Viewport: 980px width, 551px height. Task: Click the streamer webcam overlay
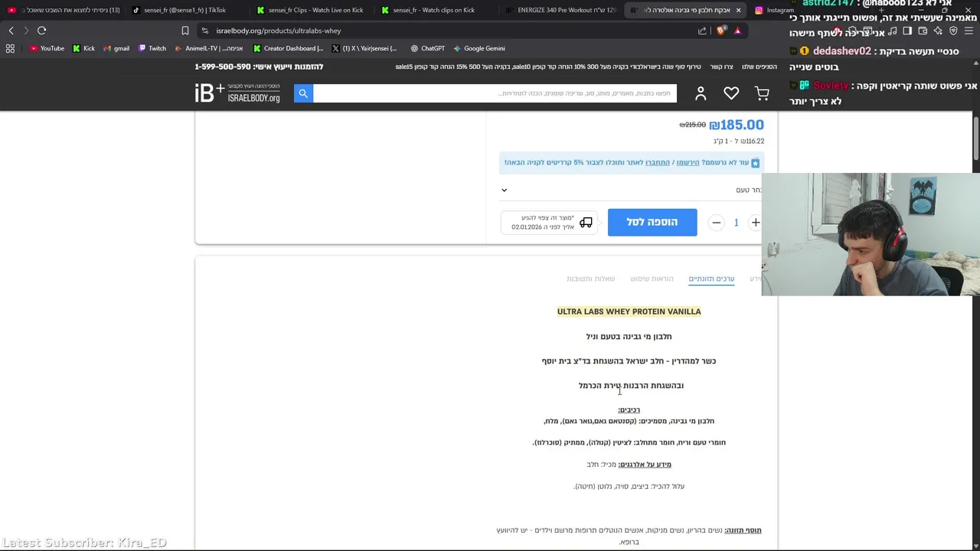pyautogui.click(x=871, y=234)
